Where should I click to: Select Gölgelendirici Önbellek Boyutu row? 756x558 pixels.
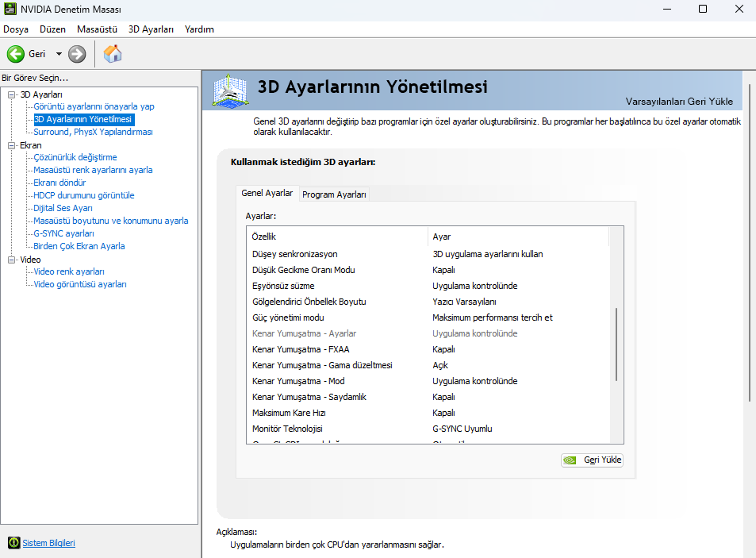tap(428, 302)
